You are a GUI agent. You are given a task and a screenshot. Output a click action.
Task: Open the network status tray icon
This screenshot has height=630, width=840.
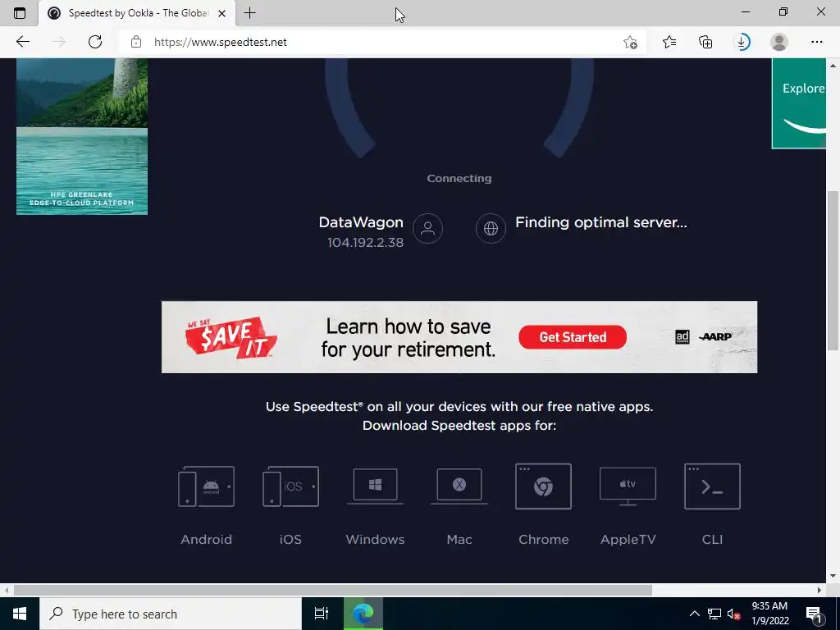(x=714, y=614)
